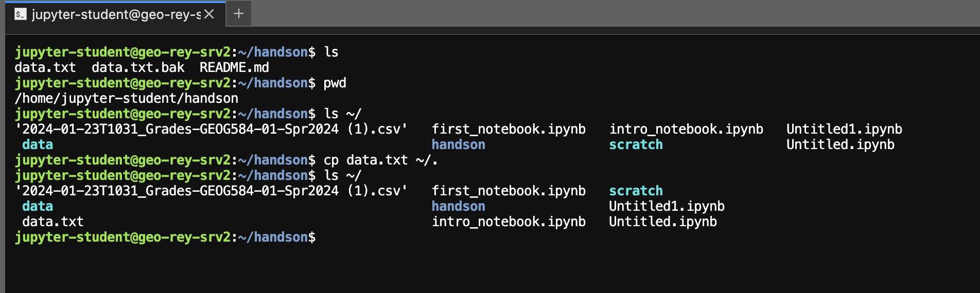The width and height of the screenshot is (980, 293).
Task: Click data directory in the first home listing
Action: [38, 144]
